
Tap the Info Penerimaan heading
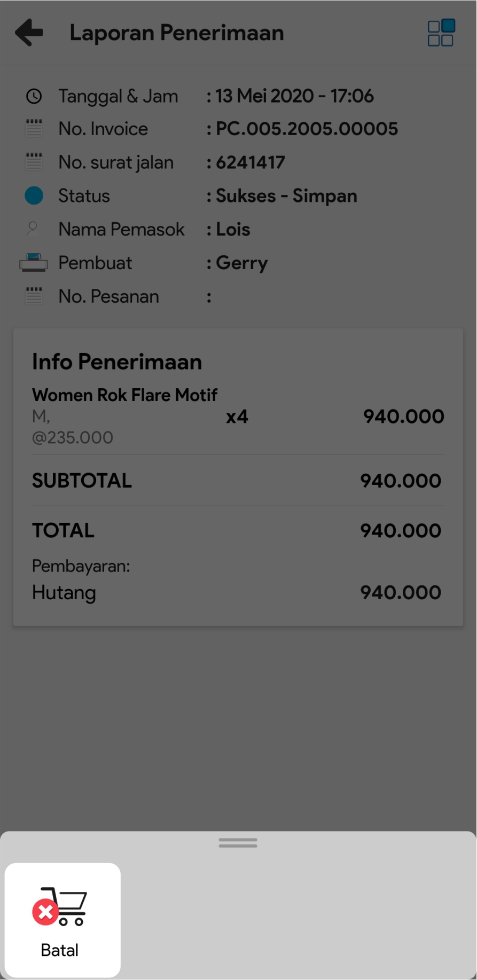[x=117, y=362]
